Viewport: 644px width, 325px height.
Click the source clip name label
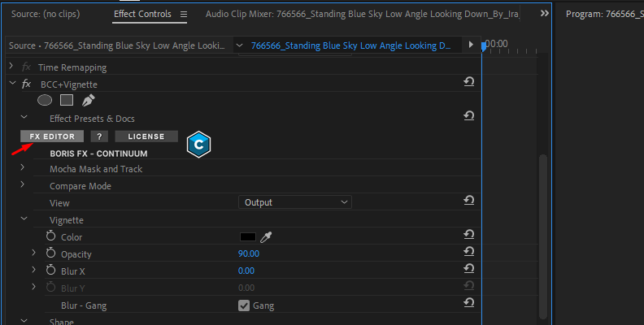[x=116, y=45]
